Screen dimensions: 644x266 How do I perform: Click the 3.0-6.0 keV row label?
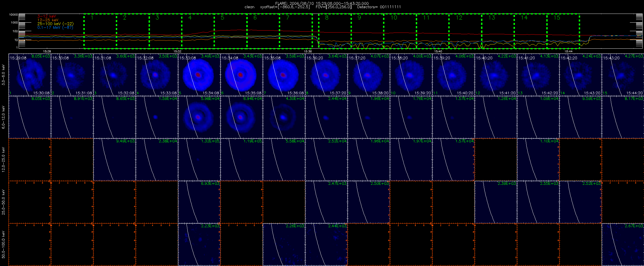[3, 75]
